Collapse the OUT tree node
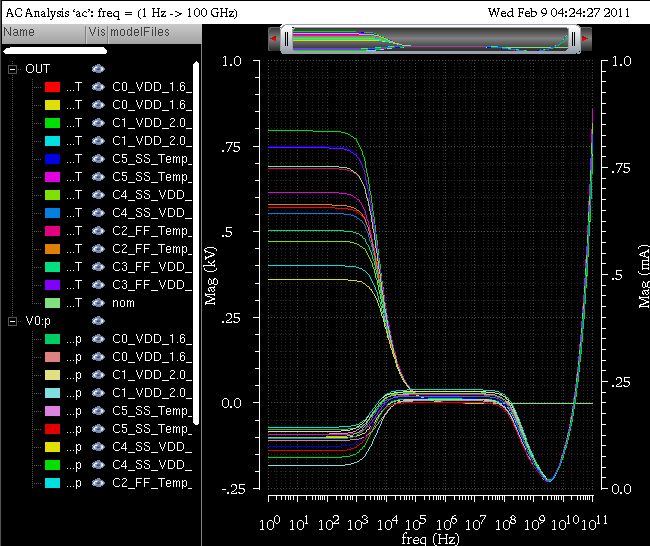Viewport: 650px width, 546px height. [12, 69]
